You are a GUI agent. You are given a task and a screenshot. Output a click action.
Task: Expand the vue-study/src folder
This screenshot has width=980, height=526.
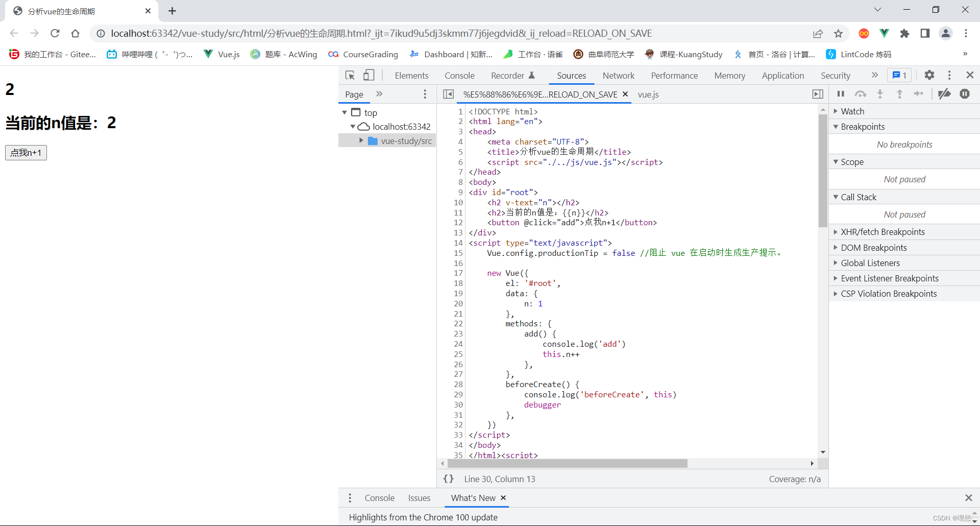[x=361, y=140]
